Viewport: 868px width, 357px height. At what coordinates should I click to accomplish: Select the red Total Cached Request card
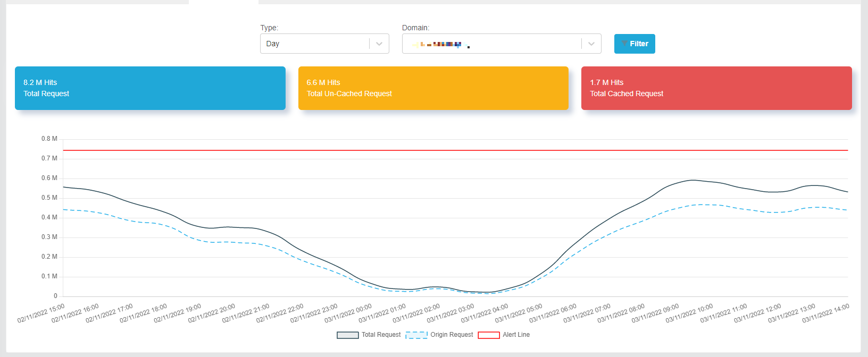point(716,88)
